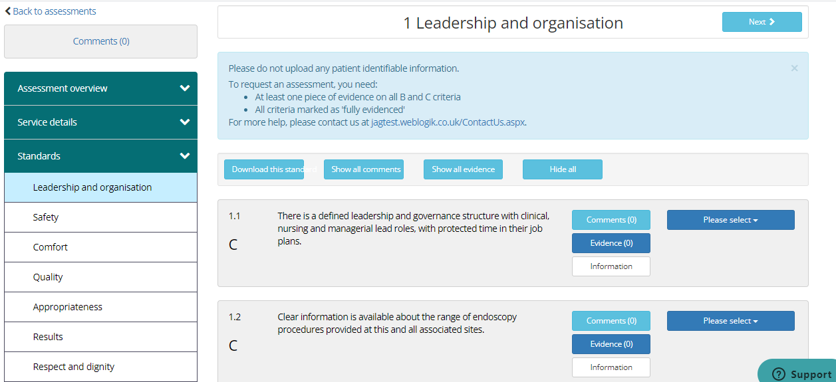Viewport: 836px width, 382px height.
Task: Dismiss the blue info notice with X
Action: pyautogui.click(x=794, y=68)
